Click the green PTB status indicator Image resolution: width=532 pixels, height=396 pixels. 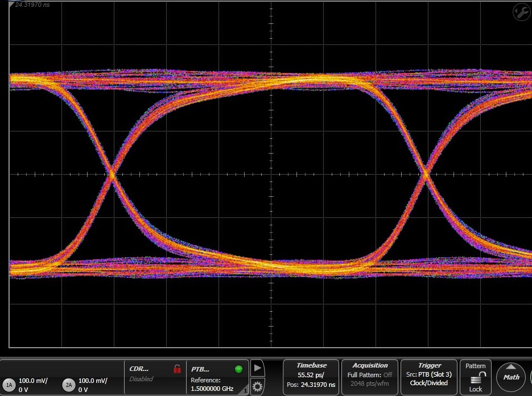[x=238, y=369]
